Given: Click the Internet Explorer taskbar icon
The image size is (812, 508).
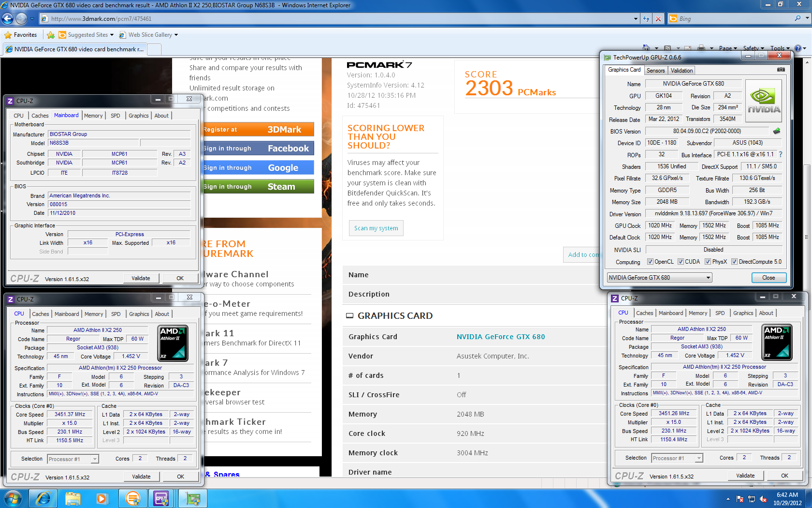Looking at the screenshot, I should [43, 498].
